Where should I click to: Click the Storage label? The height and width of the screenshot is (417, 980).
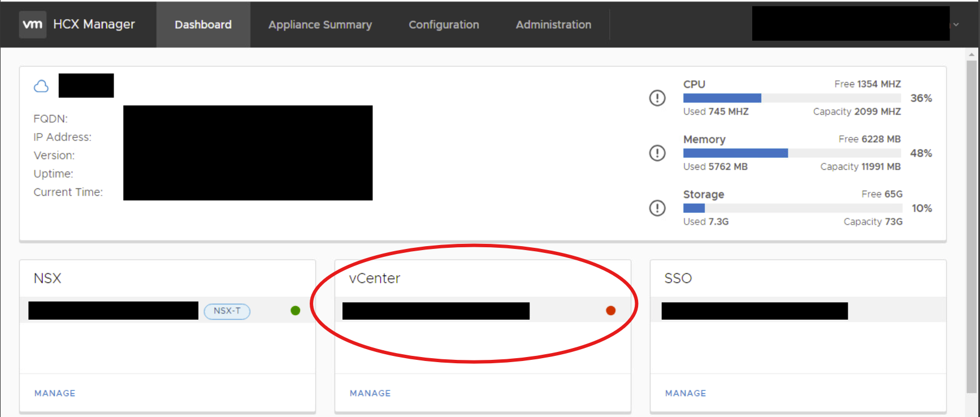click(704, 194)
